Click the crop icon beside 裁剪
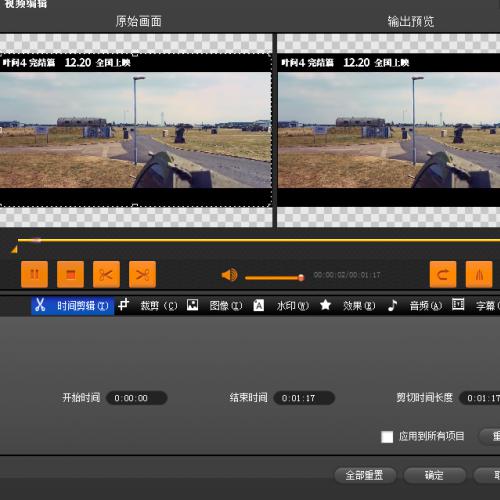The width and height of the screenshot is (500, 500). point(124,304)
